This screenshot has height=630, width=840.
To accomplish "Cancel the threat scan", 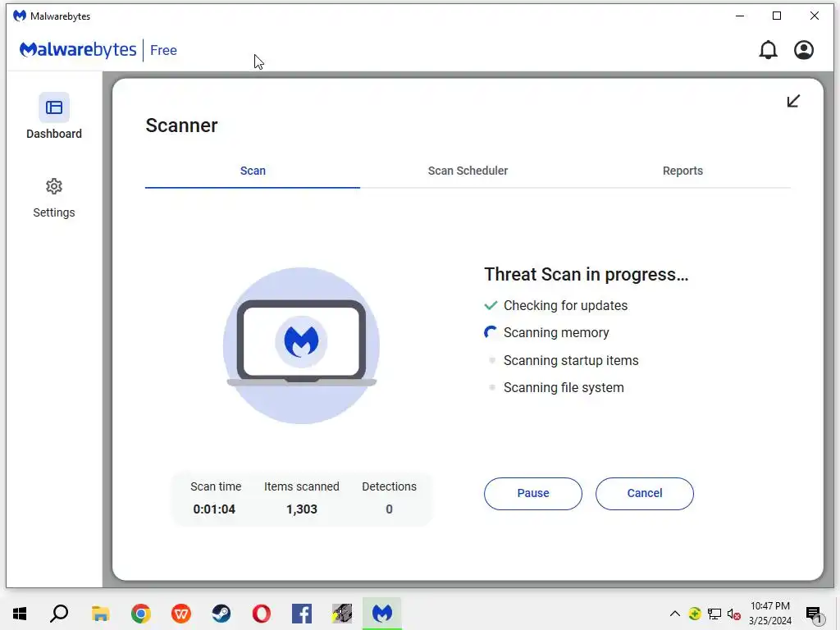I will pyautogui.click(x=645, y=493).
